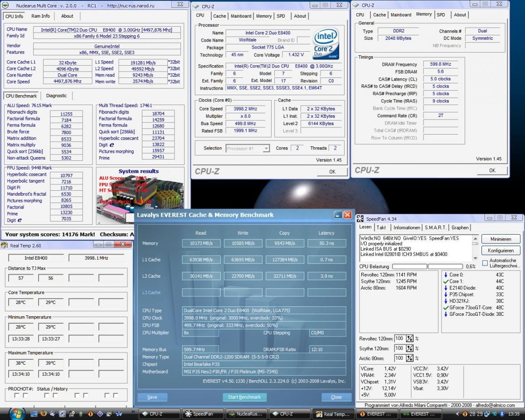
Task: Adjust Arctic 80mm speed spinner arrows
Action: [x=409, y=358]
